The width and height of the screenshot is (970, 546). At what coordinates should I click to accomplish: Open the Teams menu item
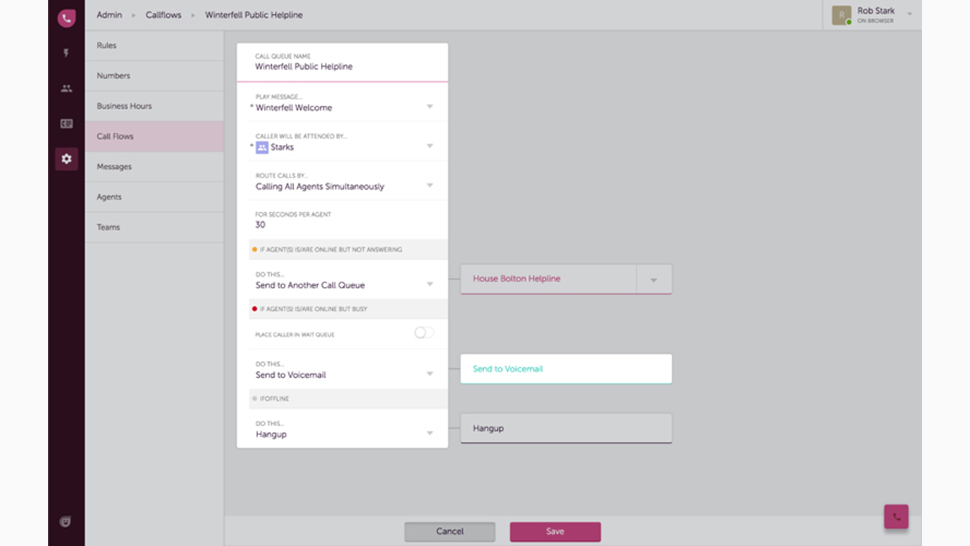click(x=154, y=228)
